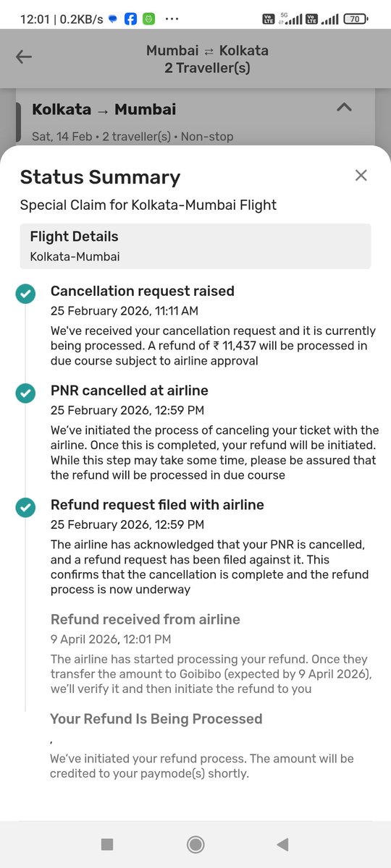
Task: Go back using the top-left arrow
Action: 24,57
